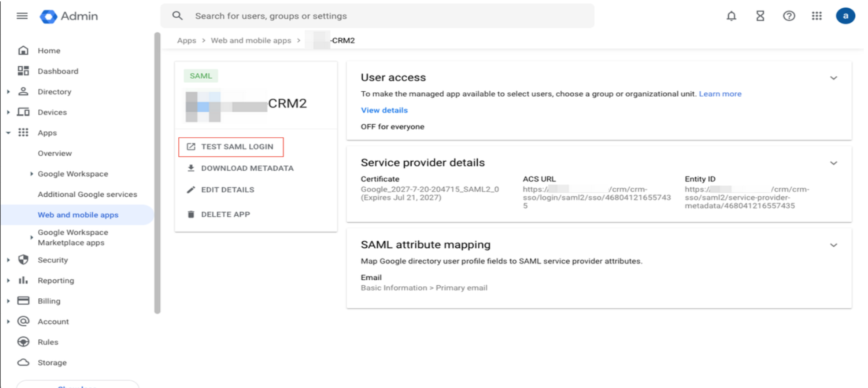This screenshot has height=388, width=868.
Task: Open the tasks hourglass icon
Action: (x=760, y=16)
